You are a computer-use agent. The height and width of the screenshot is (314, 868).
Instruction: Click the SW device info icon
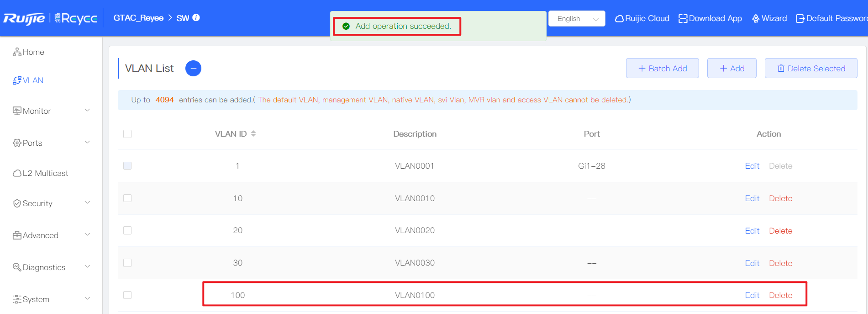point(196,18)
